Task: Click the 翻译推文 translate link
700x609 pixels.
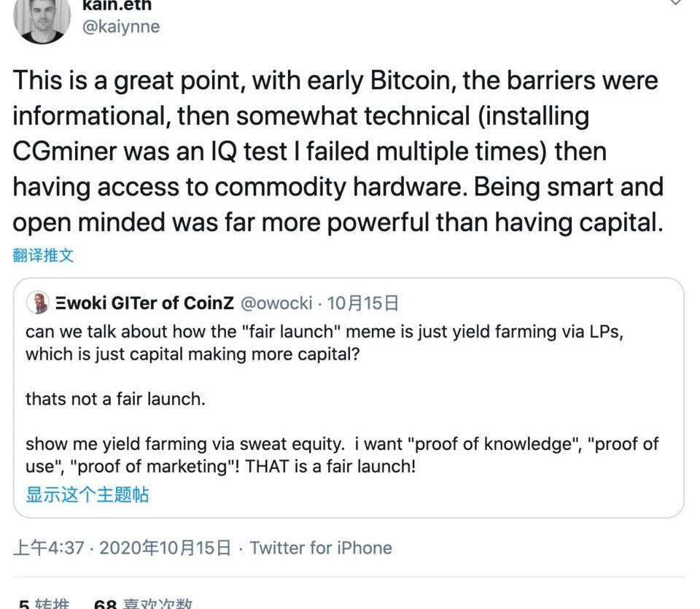Action: tap(43, 255)
